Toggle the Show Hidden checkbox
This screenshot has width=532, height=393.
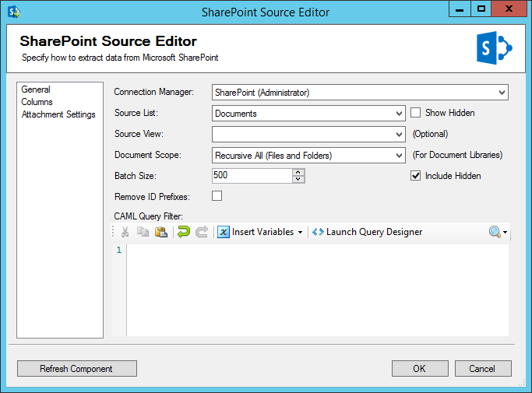(416, 113)
